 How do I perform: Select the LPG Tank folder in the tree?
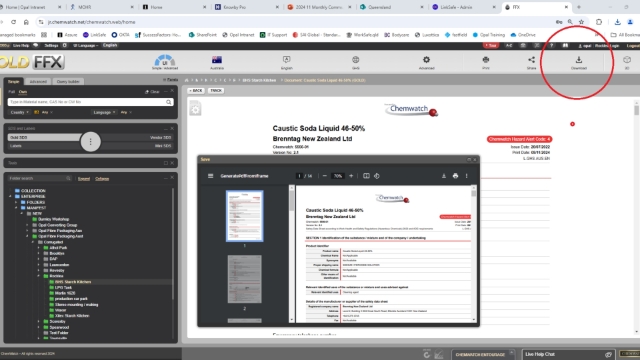(63, 287)
